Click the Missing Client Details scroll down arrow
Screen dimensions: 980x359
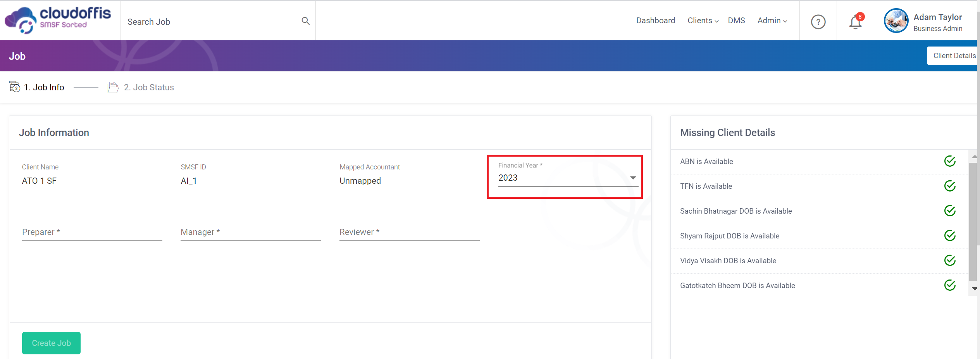click(974, 289)
